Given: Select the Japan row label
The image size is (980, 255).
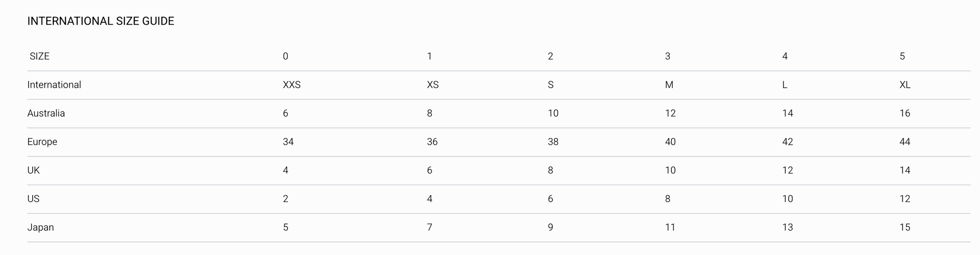Looking at the screenshot, I should pyautogui.click(x=40, y=227).
